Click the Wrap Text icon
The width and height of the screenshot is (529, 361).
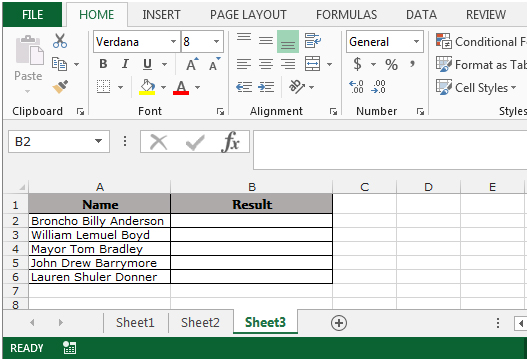click(x=312, y=41)
